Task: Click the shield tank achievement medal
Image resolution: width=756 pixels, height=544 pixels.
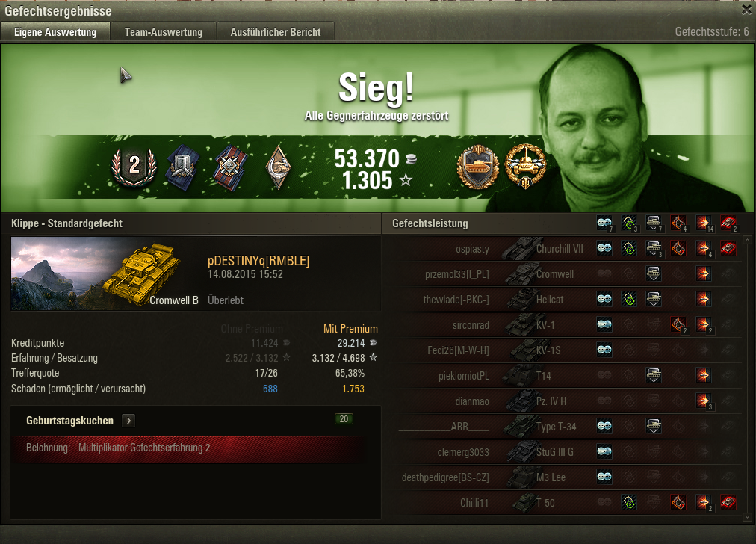Action: (x=478, y=167)
